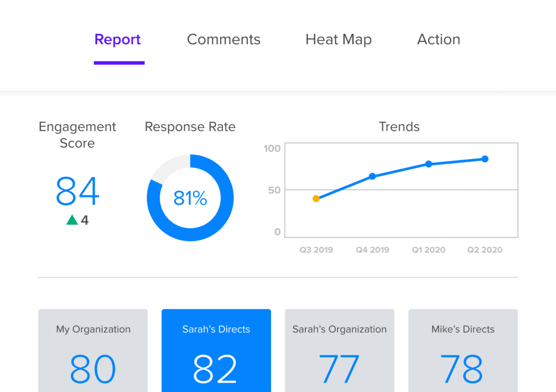This screenshot has height=392, width=556.
Task: Click the Q4 2019 trend data point
Action: pos(372,176)
